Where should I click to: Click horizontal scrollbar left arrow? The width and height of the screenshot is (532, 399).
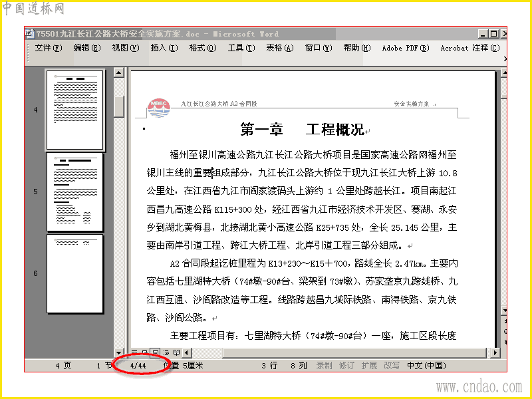(186, 353)
